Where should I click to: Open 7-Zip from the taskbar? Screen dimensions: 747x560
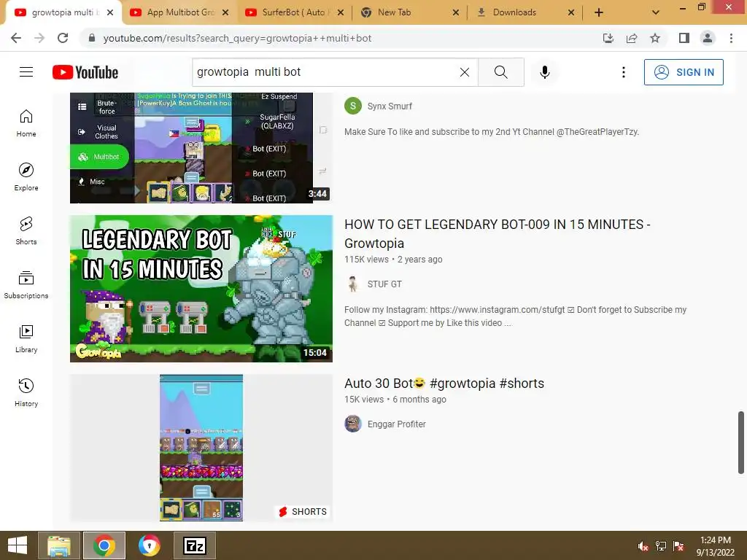195,545
